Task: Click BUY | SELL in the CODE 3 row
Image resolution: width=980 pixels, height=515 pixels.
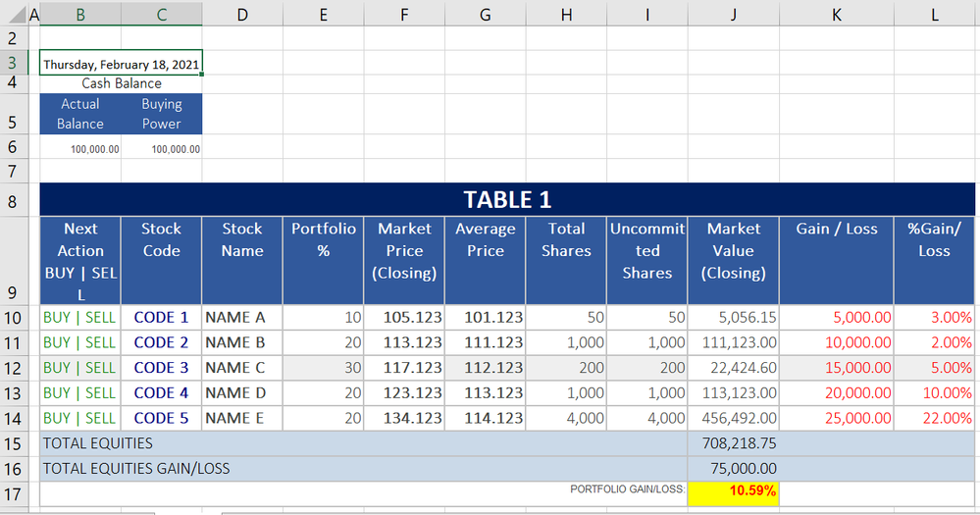Action: (80, 368)
